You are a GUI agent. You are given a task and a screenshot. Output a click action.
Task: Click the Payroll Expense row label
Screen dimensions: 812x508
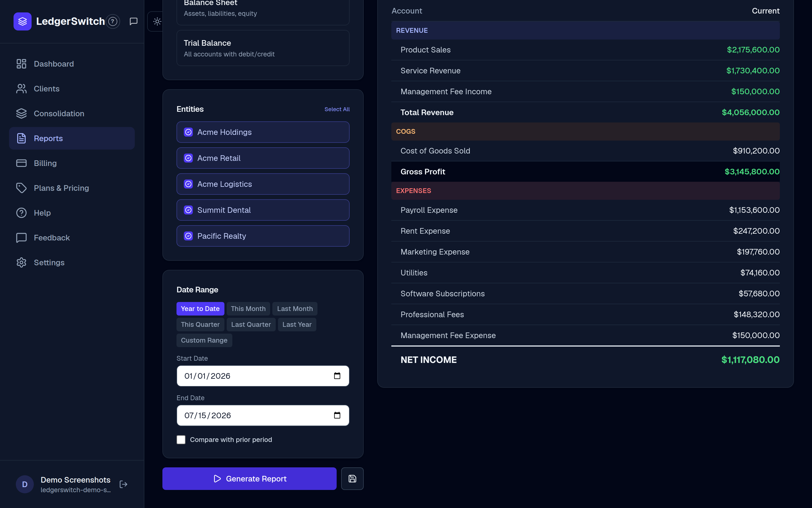pyautogui.click(x=429, y=210)
